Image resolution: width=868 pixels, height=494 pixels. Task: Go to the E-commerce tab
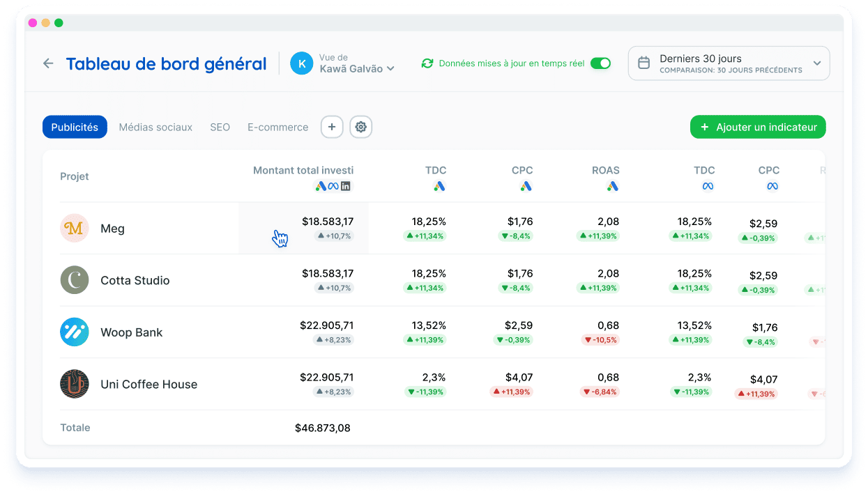coord(277,127)
